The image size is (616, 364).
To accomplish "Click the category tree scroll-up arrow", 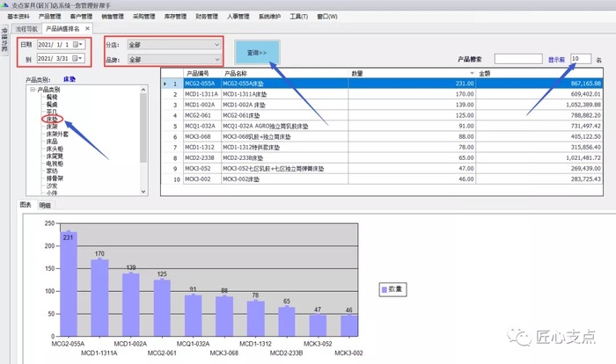I will coord(143,90).
